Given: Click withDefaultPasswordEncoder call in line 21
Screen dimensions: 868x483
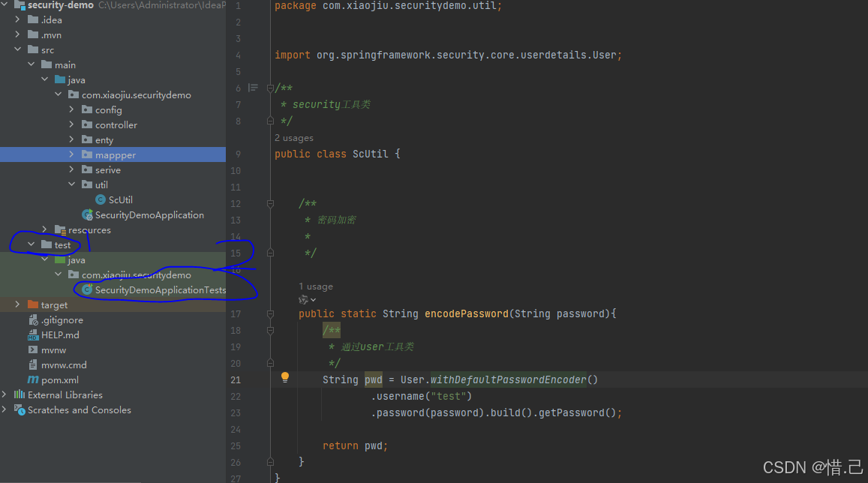Looking at the screenshot, I should (x=508, y=379).
